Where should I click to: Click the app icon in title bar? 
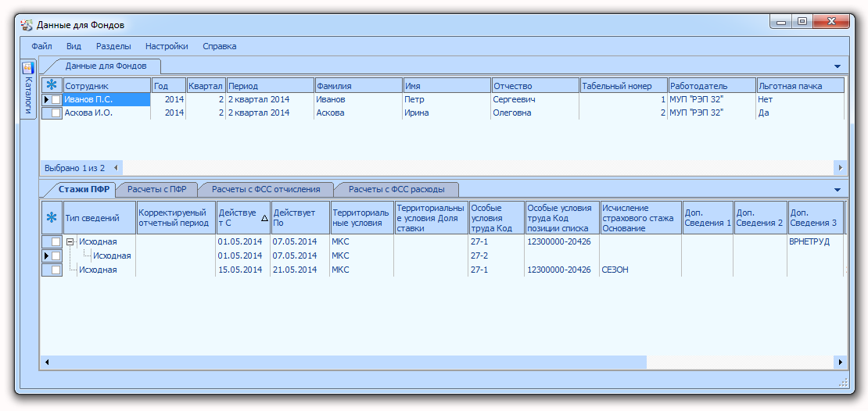coord(26,25)
